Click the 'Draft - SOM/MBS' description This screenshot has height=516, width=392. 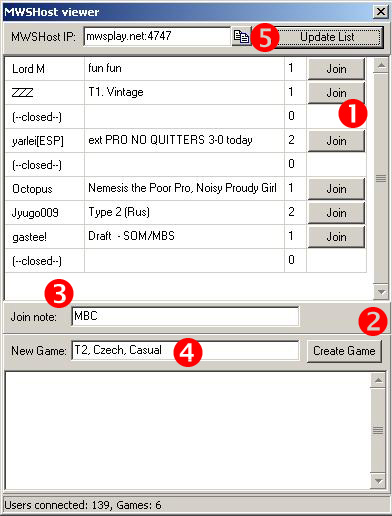pyautogui.click(x=131, y=236)
